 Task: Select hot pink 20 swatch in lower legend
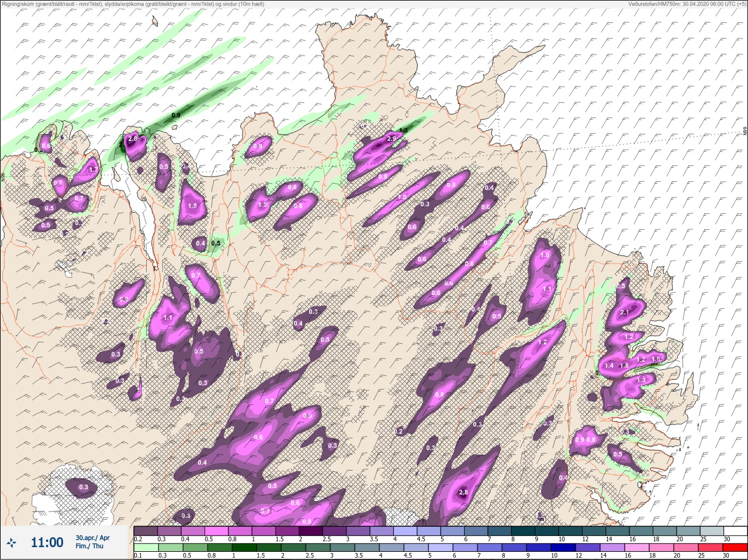click(x=685, y=547)
